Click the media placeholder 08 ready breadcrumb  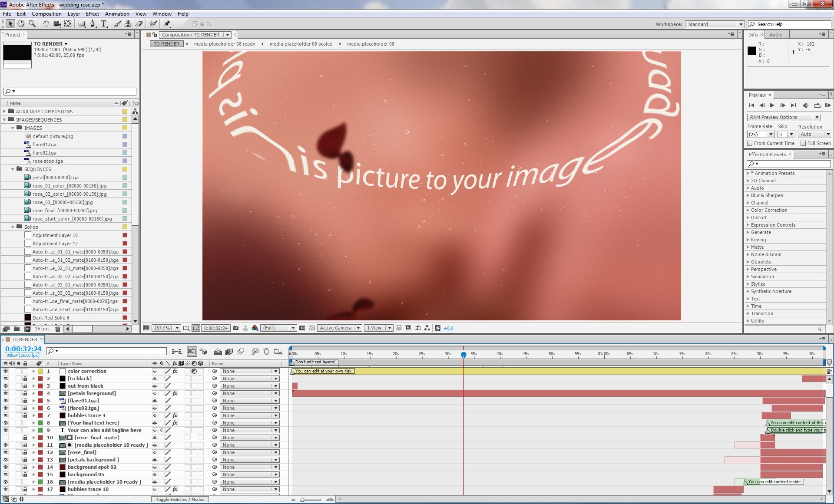[x=225, y=44]
